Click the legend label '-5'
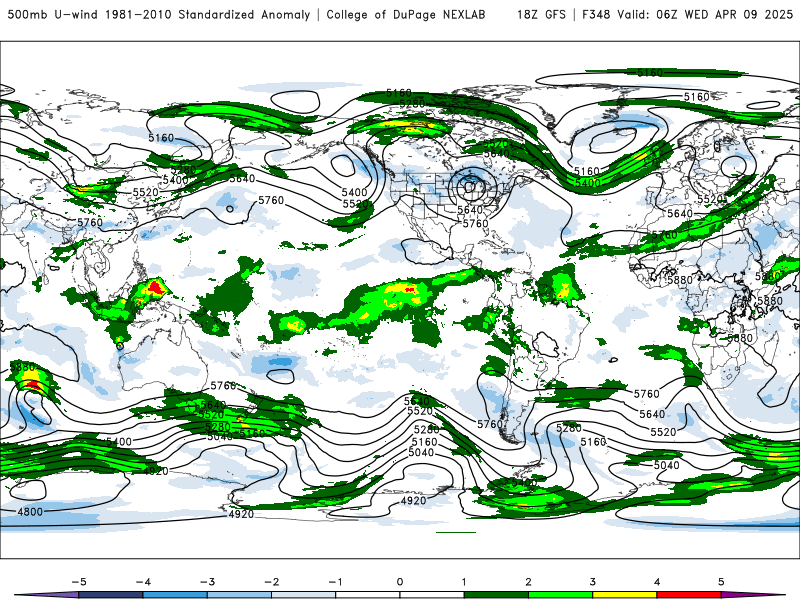Image resolution: width=800 pixels, height=600 pixels. [x=79, y=582]
